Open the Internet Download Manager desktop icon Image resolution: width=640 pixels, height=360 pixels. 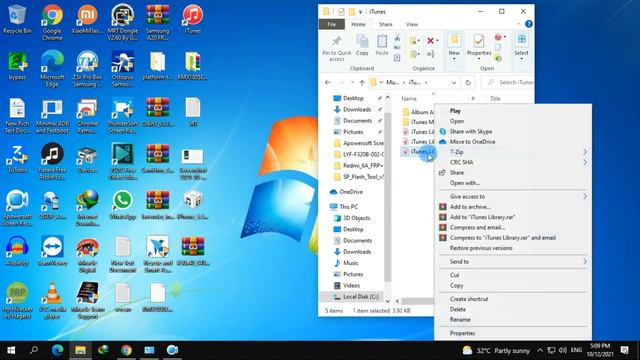87,207
